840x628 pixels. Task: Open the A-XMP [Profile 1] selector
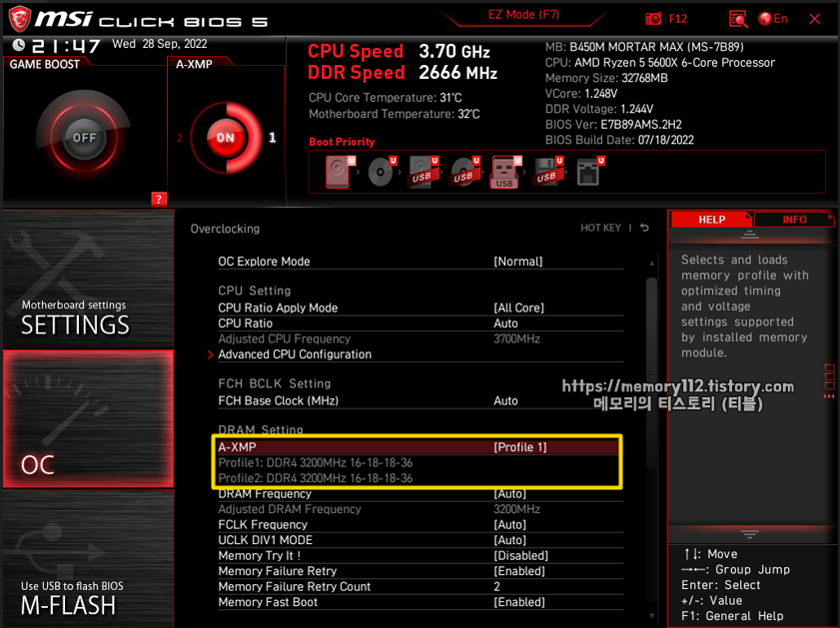[418, 447]
